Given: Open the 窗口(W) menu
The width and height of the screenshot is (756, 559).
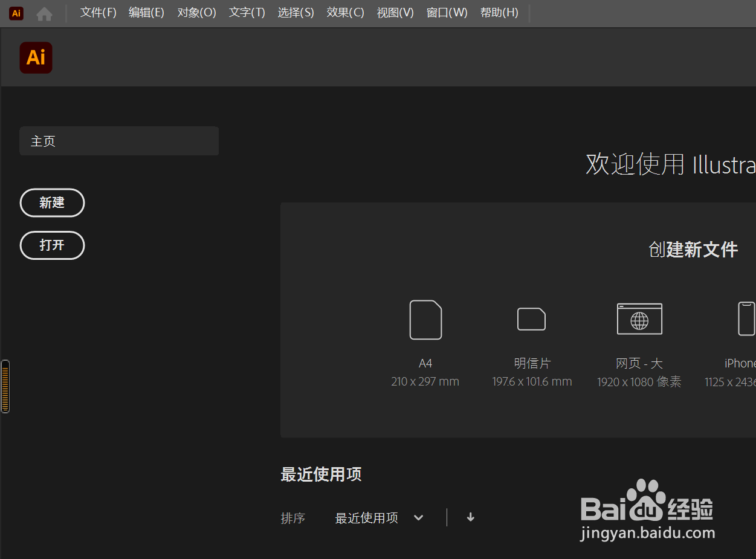Looking at the screenshot, I should pyautogui.click(x=447, y=13).
